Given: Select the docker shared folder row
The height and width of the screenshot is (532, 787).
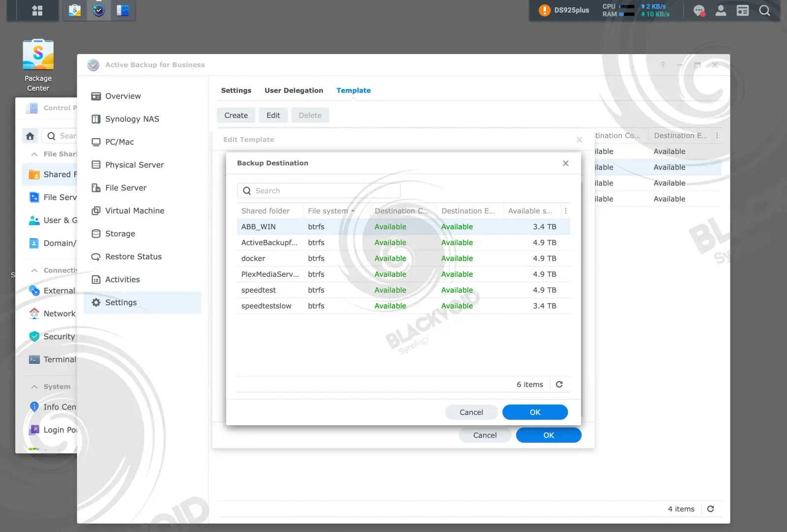Looking at the screenshot, I should pyautogui.click(x=403, y=258).
